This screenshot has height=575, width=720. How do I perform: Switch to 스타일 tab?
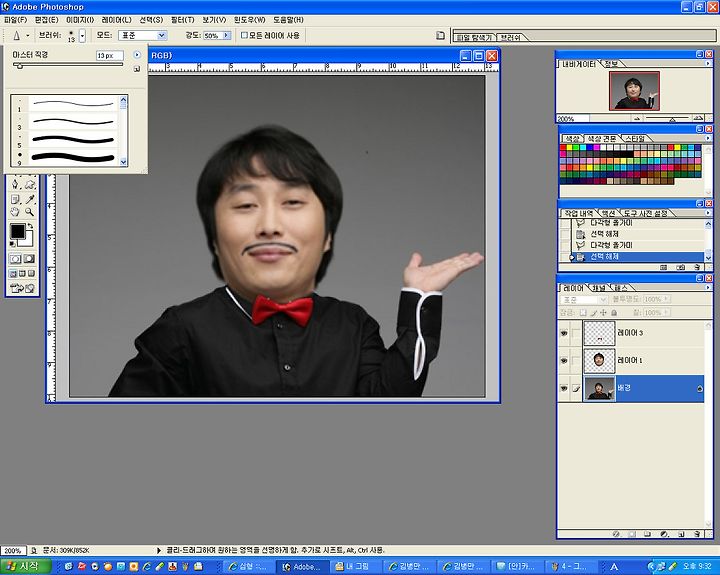click(x=636, y=138)
